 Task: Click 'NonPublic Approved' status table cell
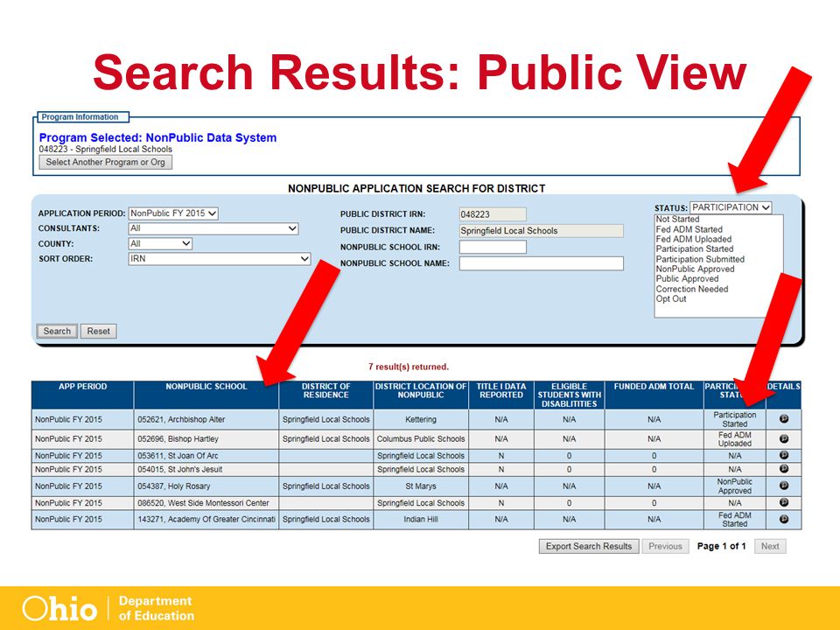[735, 486]
